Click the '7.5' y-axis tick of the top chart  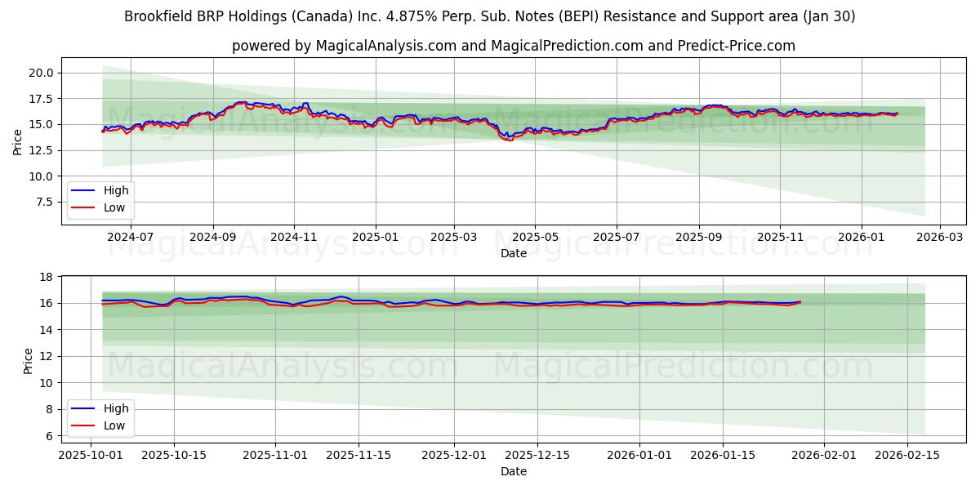(46, 202)
